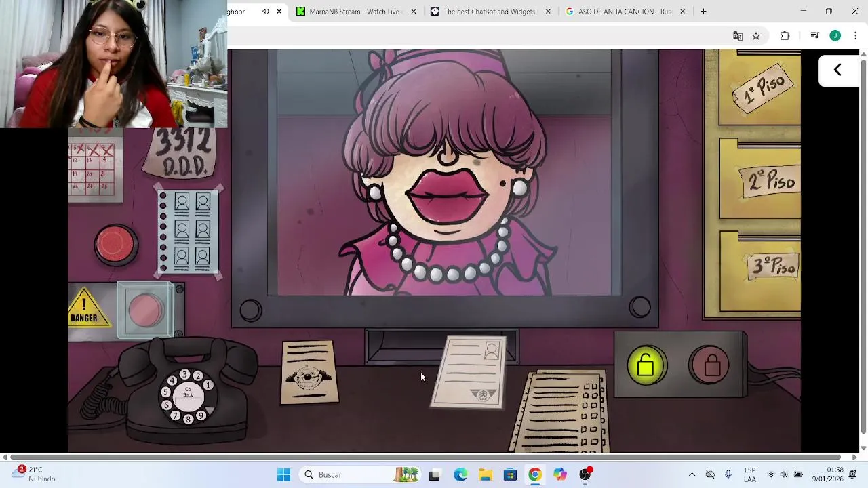Click the right round window shutter knob

click(x=639, y=308)
